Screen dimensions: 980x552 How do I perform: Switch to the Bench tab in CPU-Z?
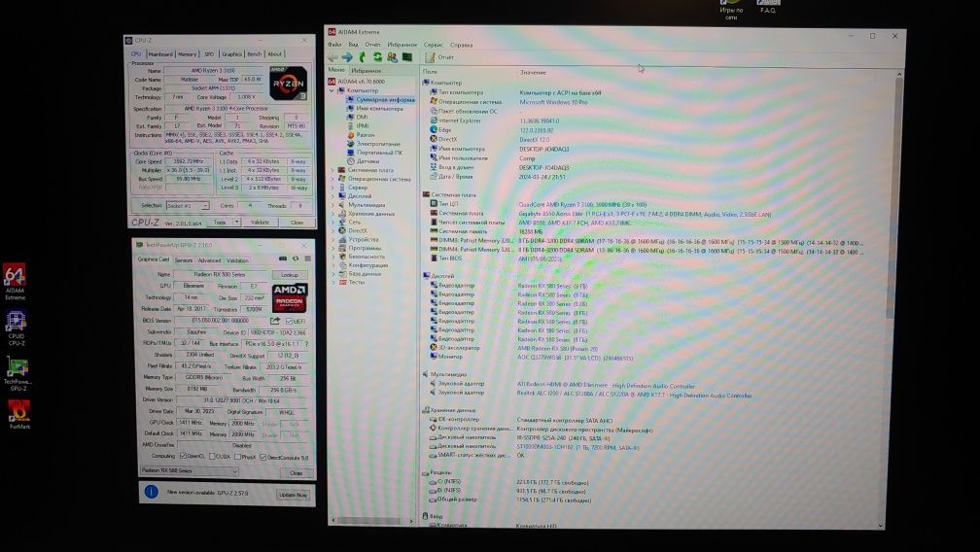pyautogui.click(x=255, y=54)
